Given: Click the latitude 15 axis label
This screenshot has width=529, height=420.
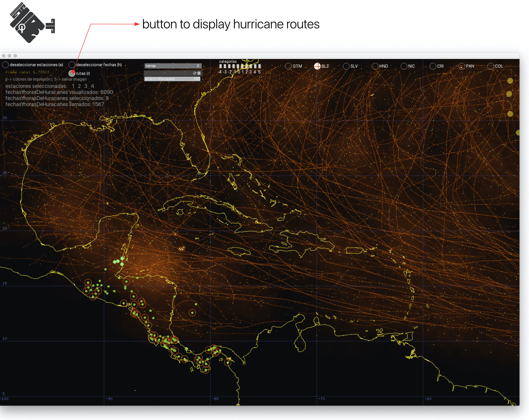Looking at the screenshot, I should point(5,284).
